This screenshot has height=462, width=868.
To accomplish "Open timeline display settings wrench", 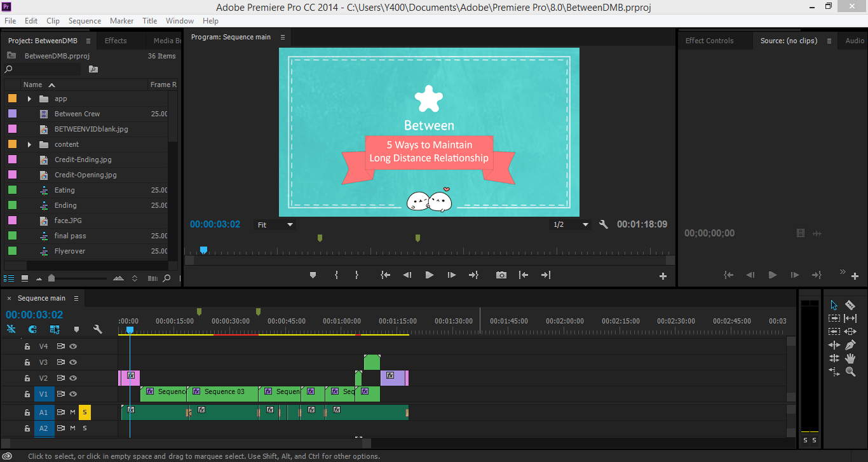I will pos(97,329).
